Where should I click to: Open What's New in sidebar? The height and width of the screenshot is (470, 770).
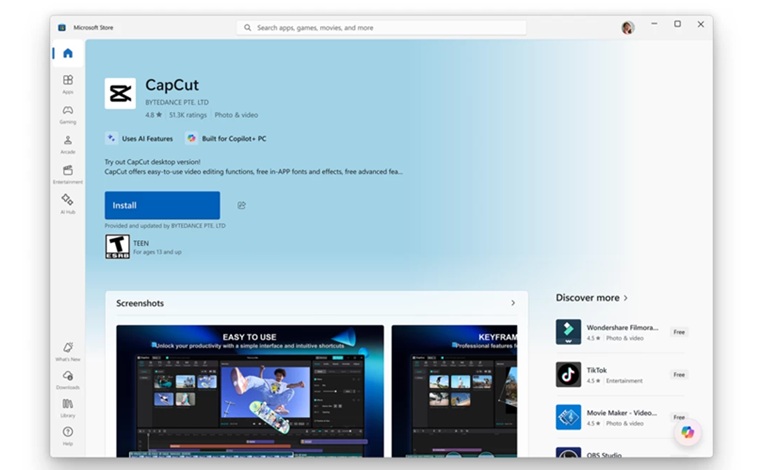coord(68,351)
